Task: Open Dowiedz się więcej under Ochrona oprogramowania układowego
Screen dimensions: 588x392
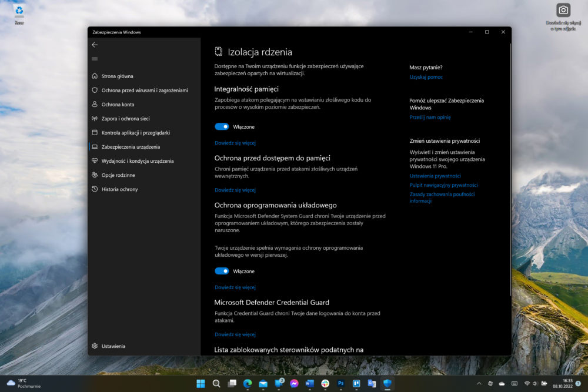Action: 235,287
